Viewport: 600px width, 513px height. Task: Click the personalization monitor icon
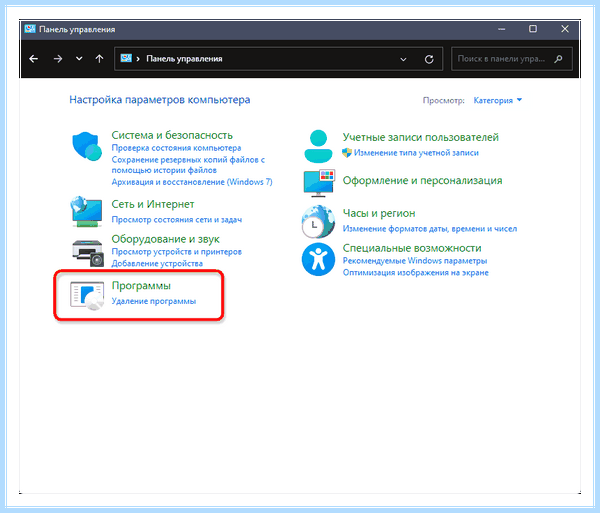click(x=319, y=183)
